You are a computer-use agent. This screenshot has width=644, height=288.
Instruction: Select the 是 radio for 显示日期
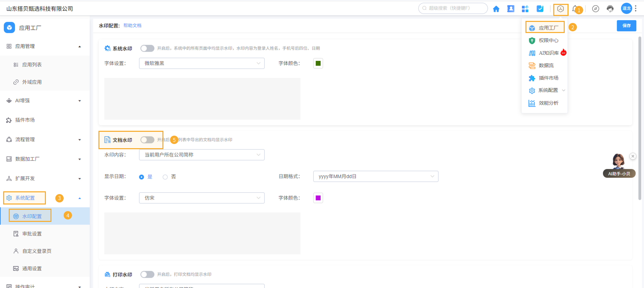click(x=142, y=177)
